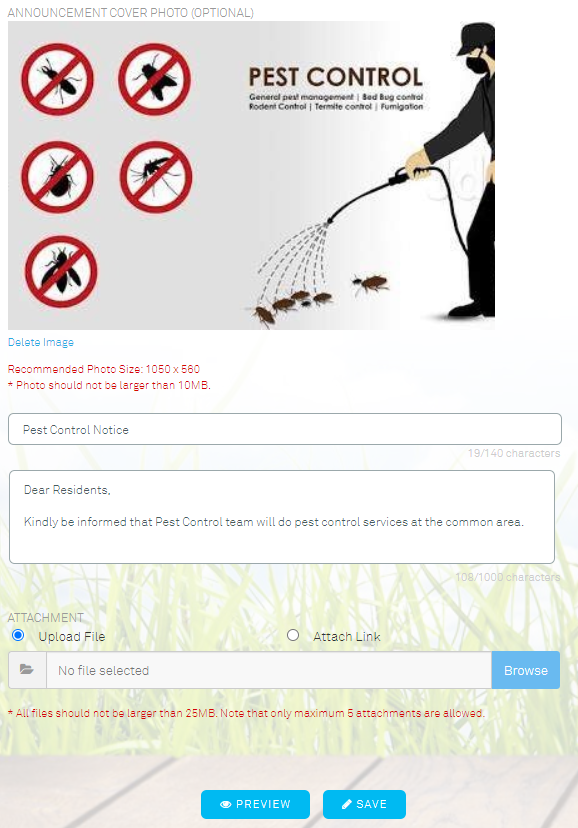
Task: Click the folder icon beside file field
Action: (x=27, y=670)
